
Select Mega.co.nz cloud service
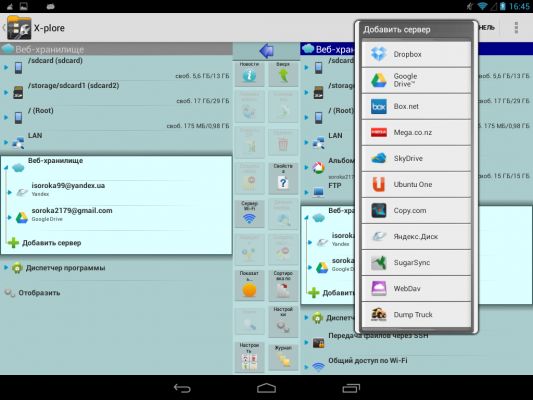click(416, 132)
